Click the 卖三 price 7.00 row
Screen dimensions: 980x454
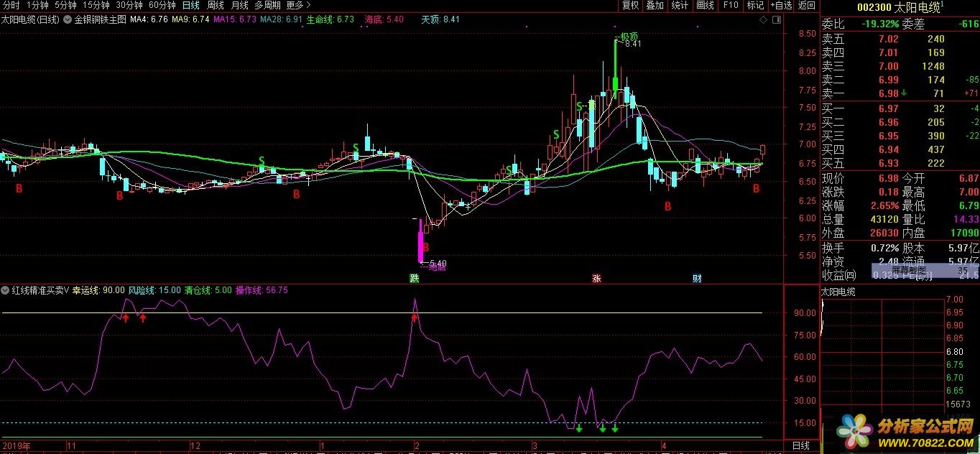(x=900, y=66)
